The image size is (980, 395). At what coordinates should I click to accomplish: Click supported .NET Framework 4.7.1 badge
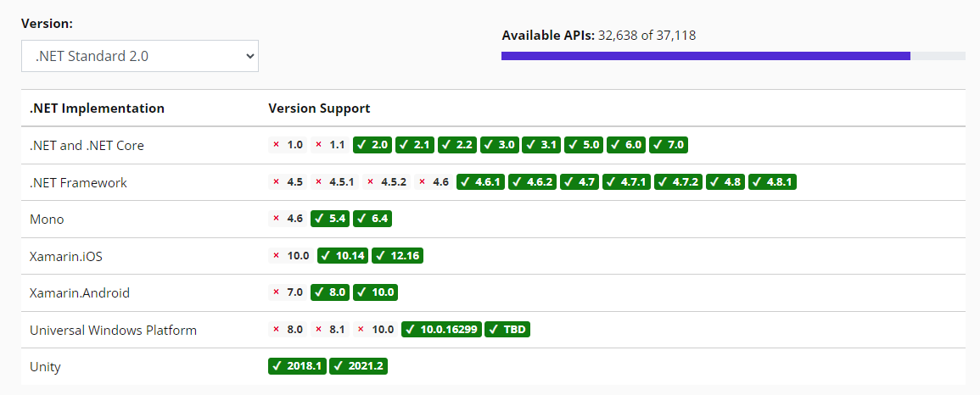[x=627, y=182]
